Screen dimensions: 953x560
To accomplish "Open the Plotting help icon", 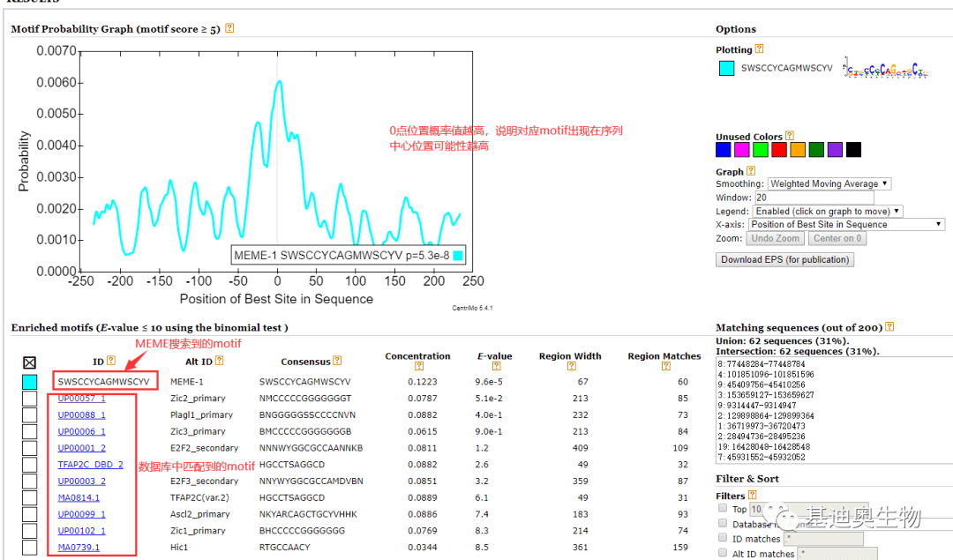I will coord(759,49).
